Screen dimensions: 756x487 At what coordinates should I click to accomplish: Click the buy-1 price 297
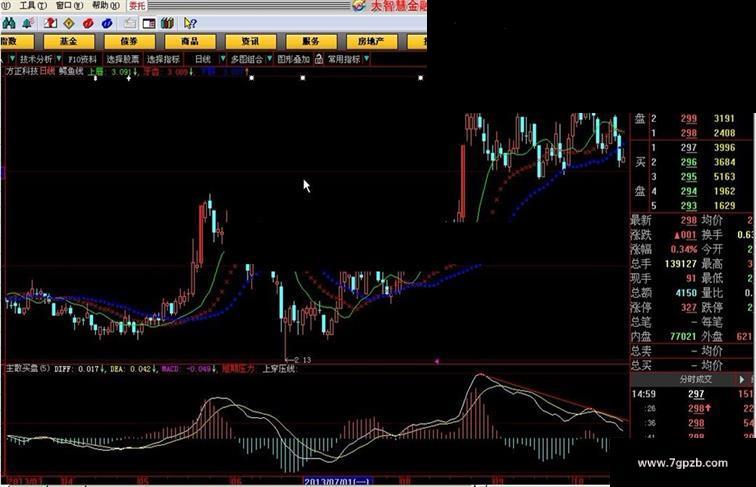tap(688, 148)
